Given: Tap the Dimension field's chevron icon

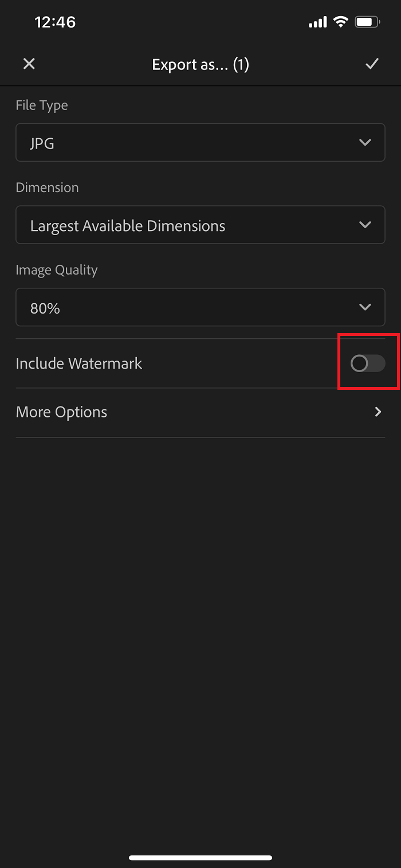Looking at the screenshot, I should pos(365,225).
